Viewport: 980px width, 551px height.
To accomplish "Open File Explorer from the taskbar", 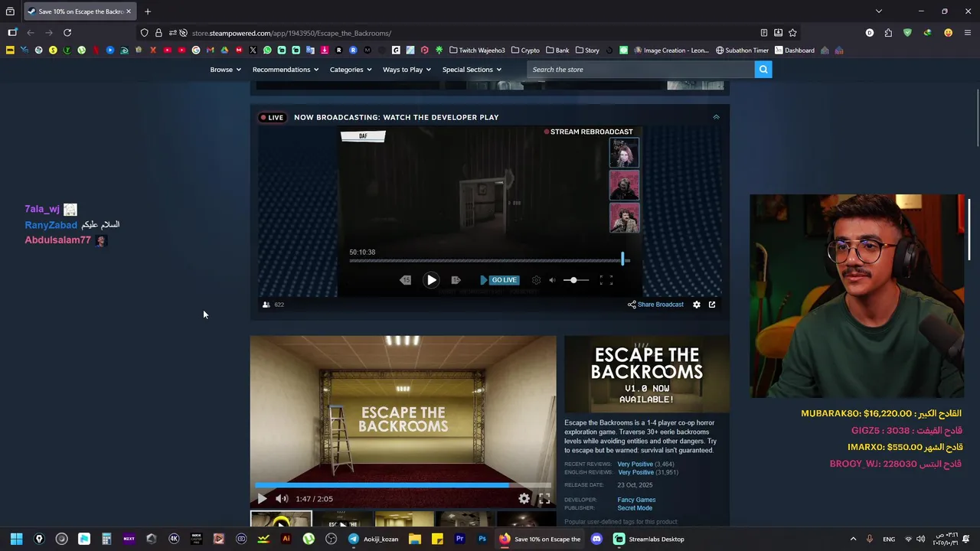I will [415, 539].
